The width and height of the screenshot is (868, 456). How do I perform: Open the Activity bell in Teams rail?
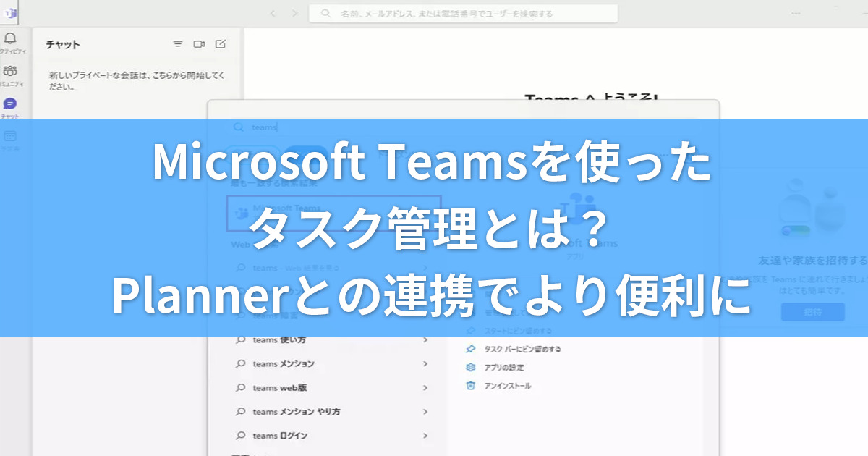(x=10, y=38)
